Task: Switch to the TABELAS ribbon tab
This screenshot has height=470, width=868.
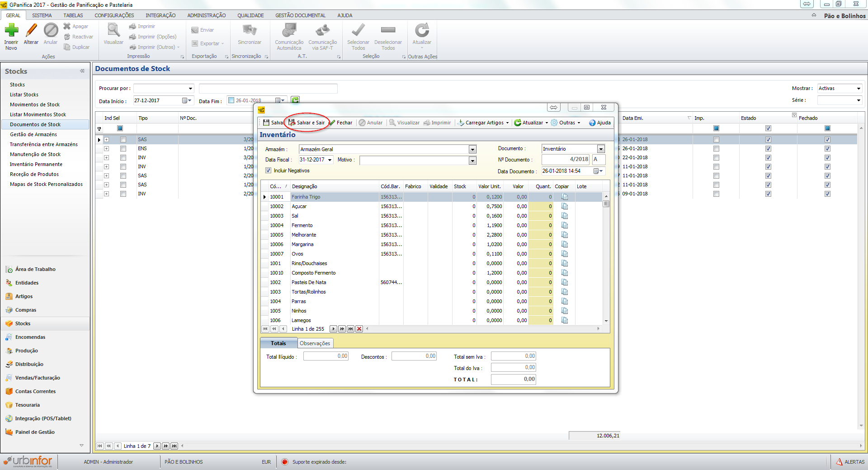Action: pos(73,15)
